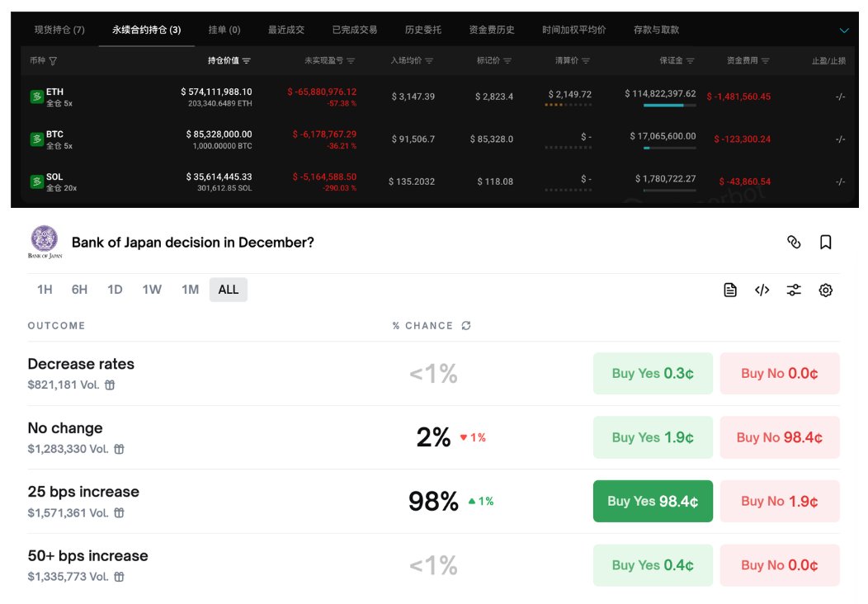868x604 pixels.
Task: Buy Yes 0.4¢ on 50+ bps increase
Action: coord(653,565)
